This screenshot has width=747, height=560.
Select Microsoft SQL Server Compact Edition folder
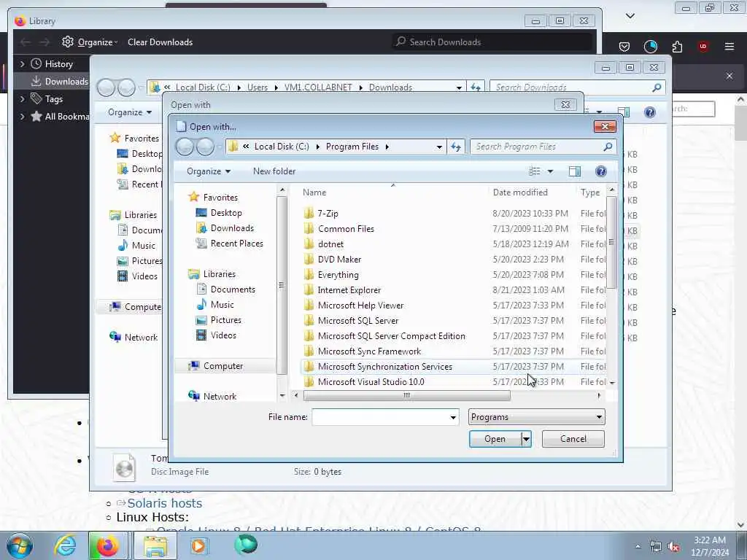tap(391, 335)
